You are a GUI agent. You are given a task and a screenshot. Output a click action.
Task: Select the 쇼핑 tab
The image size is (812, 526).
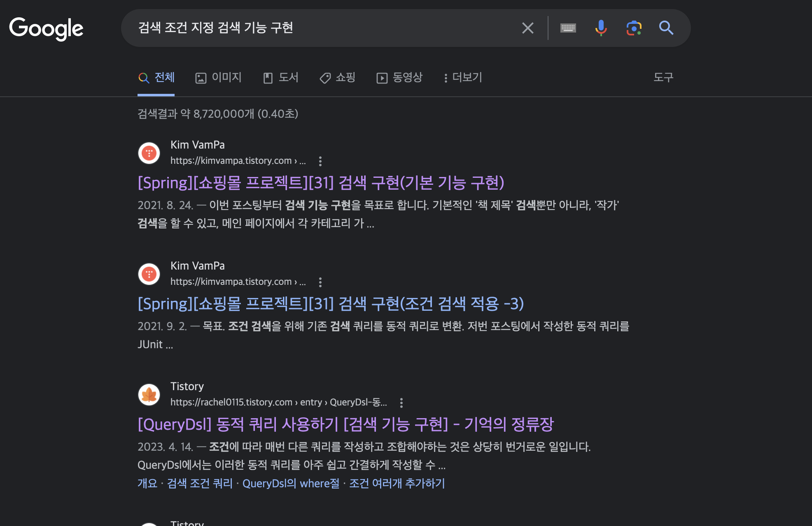pyautogui.click(x=338, y=77)
